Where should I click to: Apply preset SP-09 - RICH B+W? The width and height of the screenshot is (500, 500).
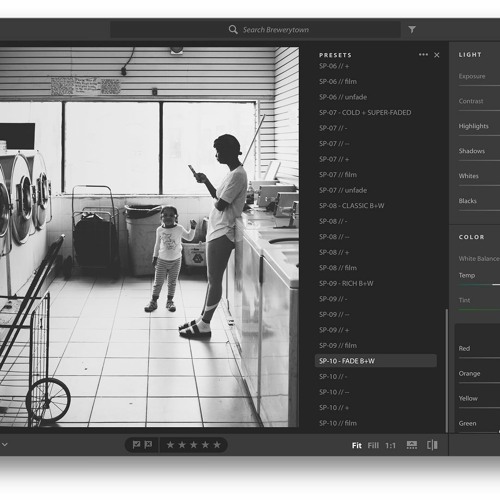(x=346, y=283)
